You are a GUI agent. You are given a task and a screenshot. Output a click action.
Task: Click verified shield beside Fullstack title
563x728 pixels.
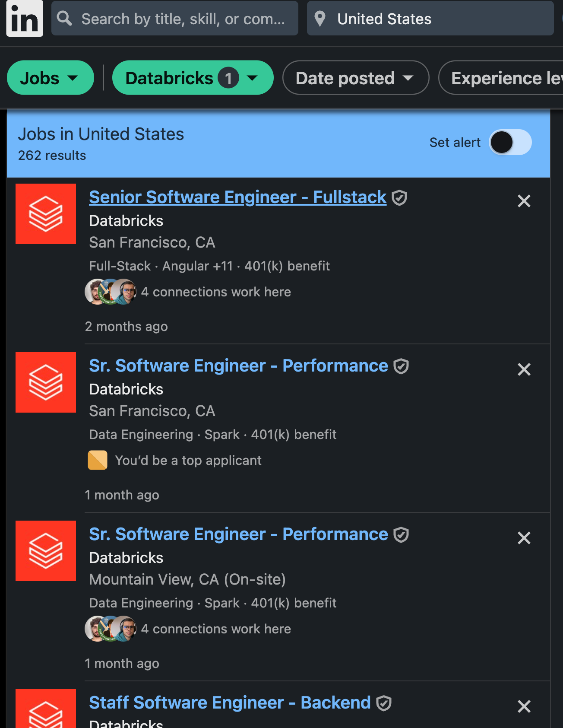pos(399,198)
